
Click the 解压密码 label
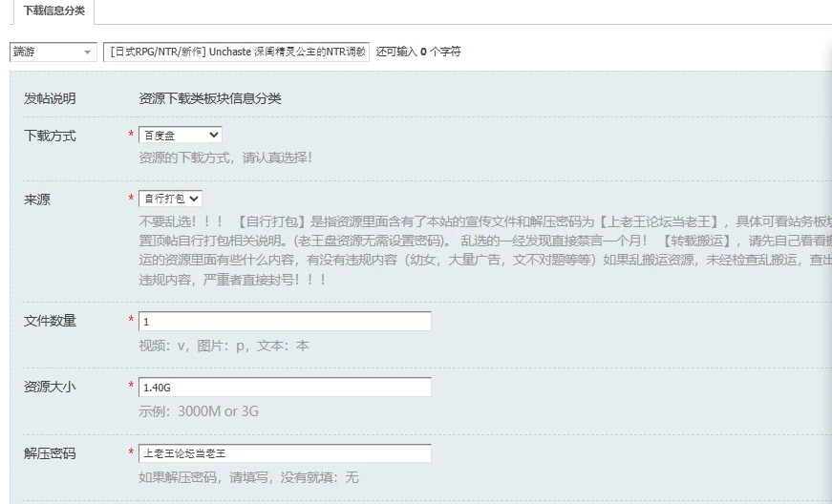pos(50,453)
